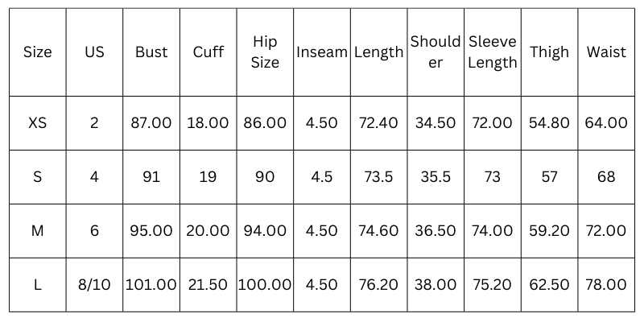The width and height of the screenshot is (644, 322).
Task: Click the 87.00 bust value for XS
Action: (x=151, y=123)
